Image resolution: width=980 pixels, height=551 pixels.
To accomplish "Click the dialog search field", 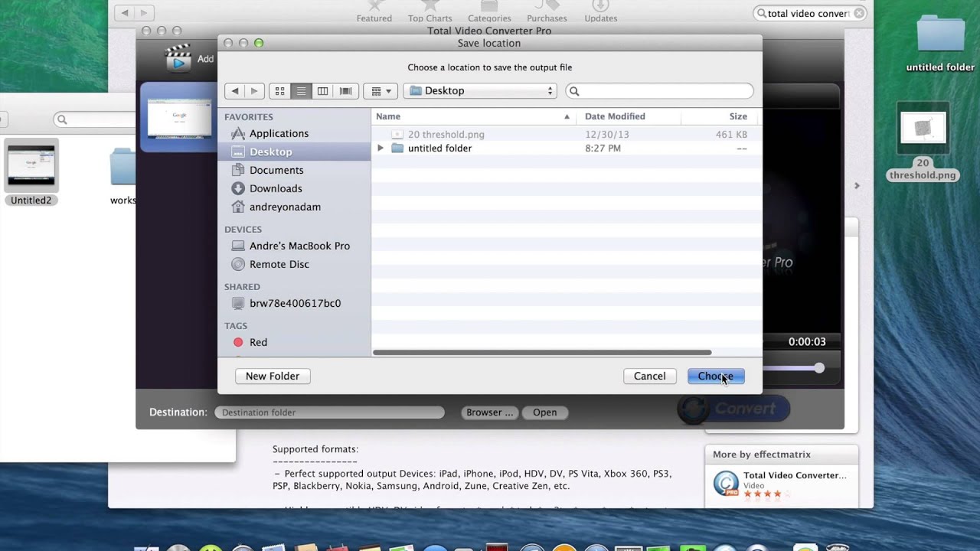I will 659,91.
